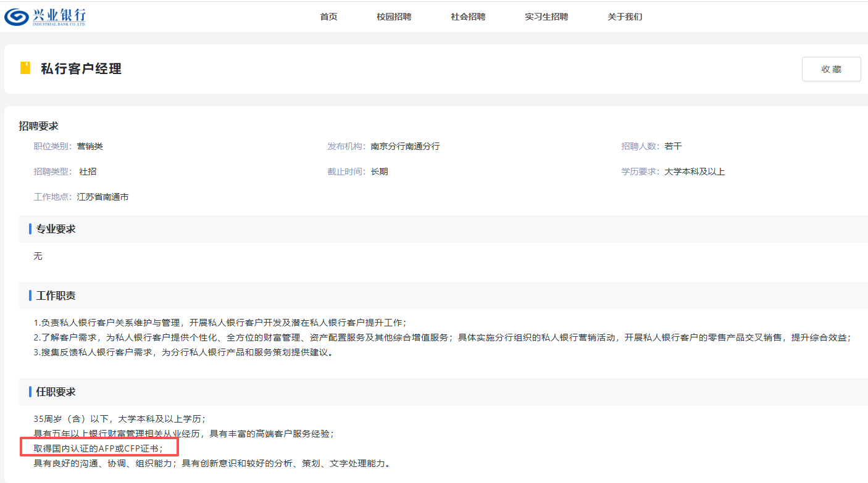Click the 南京分行南通分行 publishing branch value
This screenshot has height=483, width=868.
click(x=405, y=146)
